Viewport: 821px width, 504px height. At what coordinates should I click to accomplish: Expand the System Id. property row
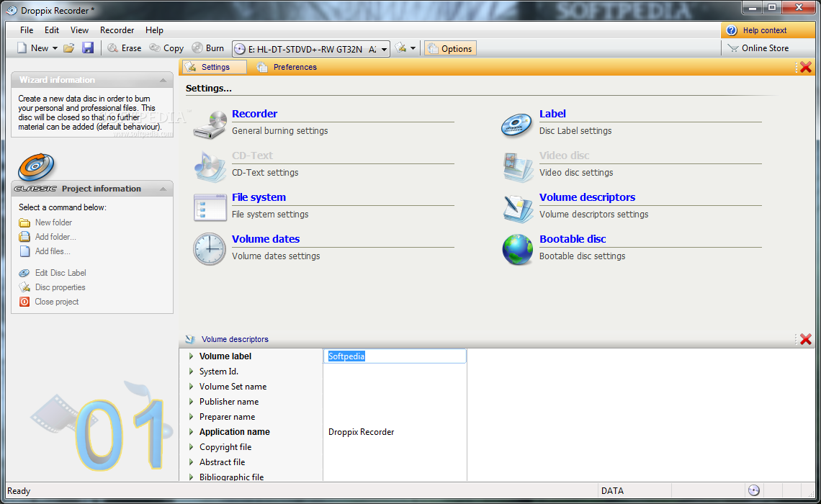191,372
